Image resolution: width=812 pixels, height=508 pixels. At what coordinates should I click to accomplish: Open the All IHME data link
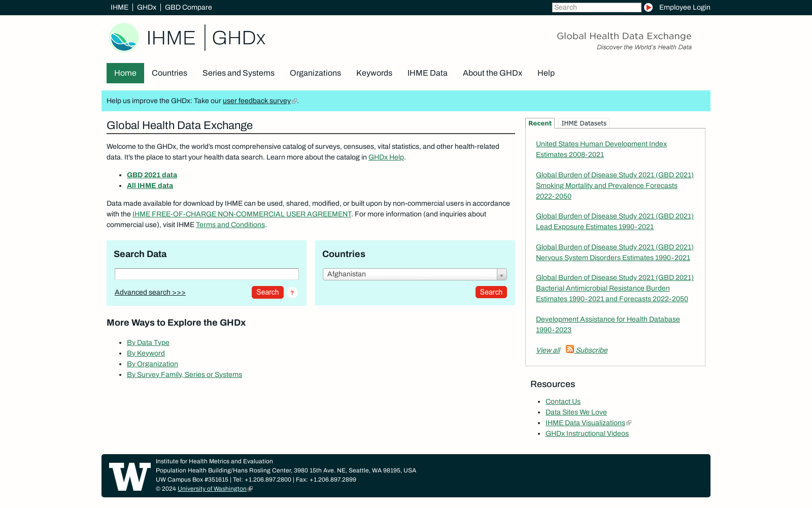click(x=150, y=185)
